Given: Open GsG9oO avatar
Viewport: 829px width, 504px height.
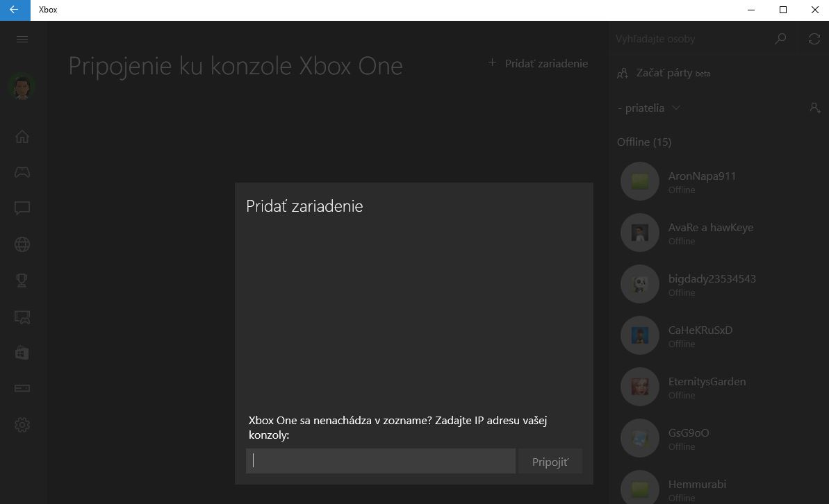Looking at the screenshot, I should (x=640, y=438).
